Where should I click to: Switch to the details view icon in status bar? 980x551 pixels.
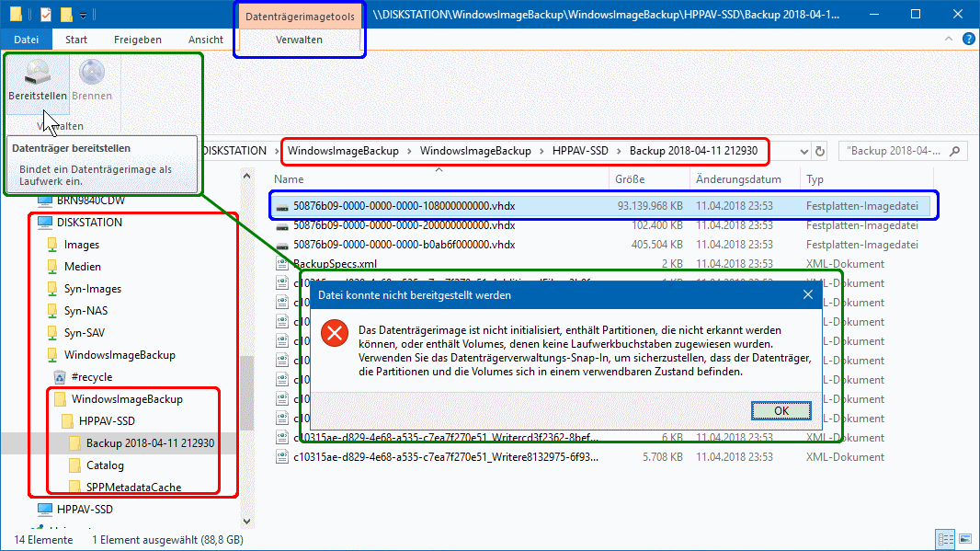pos(947,538)
